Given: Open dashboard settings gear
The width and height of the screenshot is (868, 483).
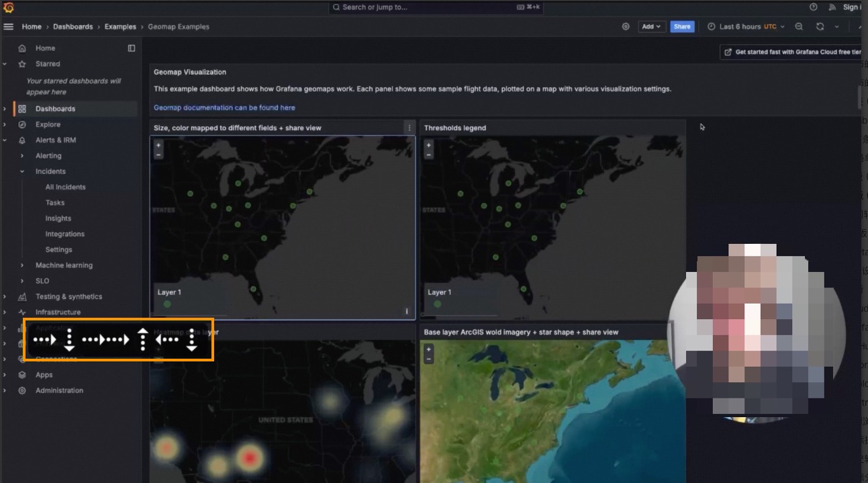Looking at the screenshot, I should click(626, 27).
